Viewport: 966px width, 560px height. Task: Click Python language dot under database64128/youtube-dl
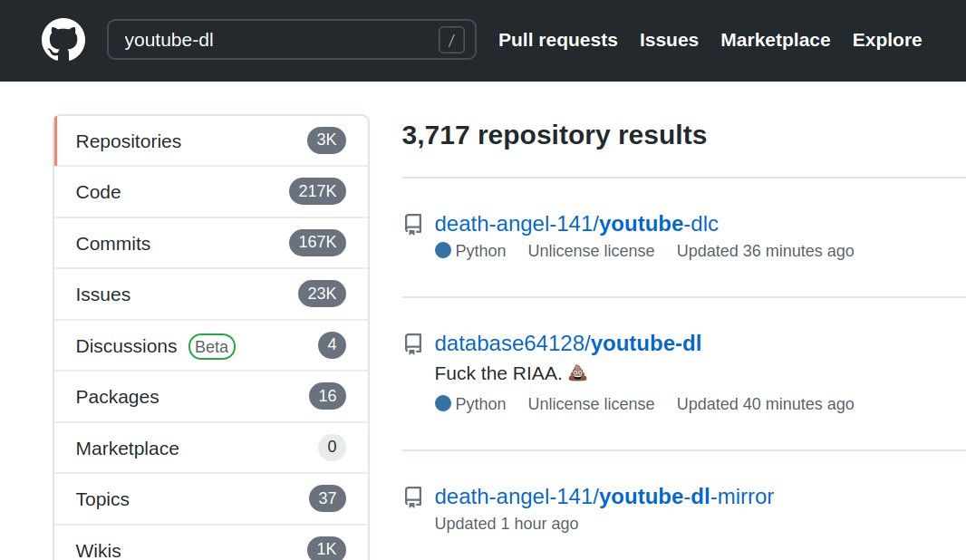click(443, 403)
